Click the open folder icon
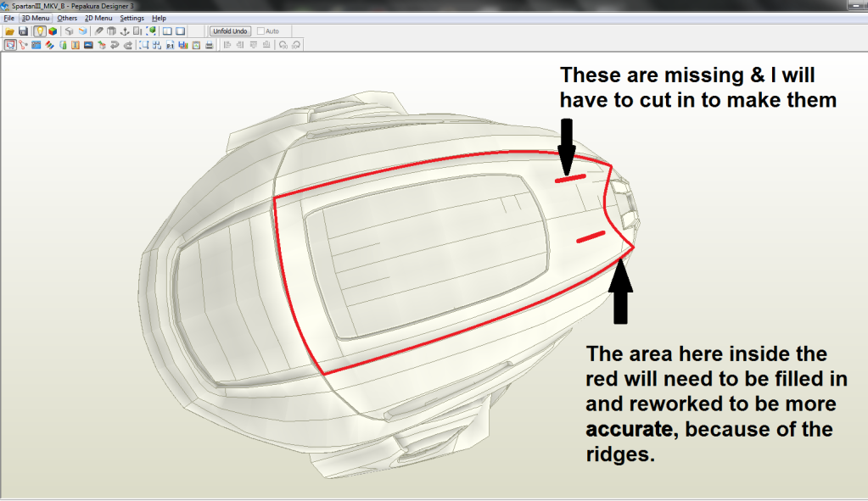 click(10, 31)
